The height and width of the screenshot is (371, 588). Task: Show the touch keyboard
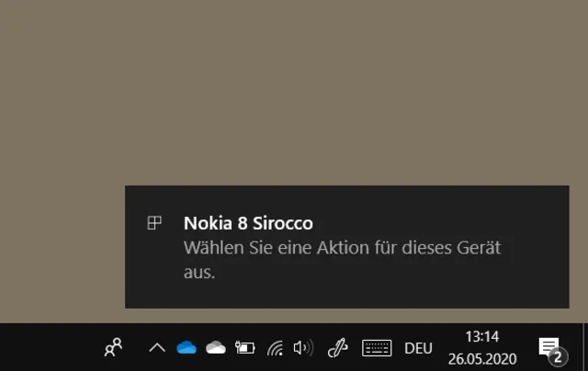point(377,347)
